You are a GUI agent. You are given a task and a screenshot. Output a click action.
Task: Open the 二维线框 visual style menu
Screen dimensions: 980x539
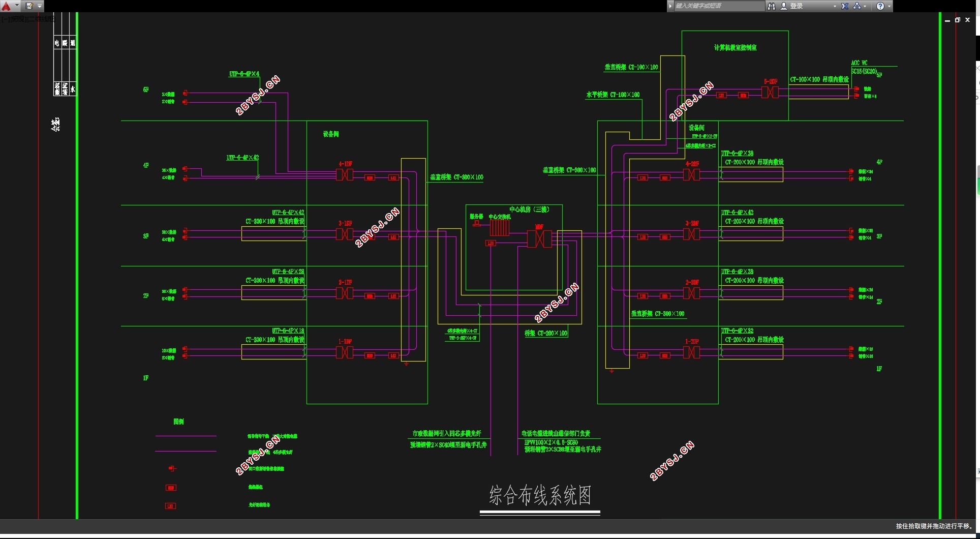point(41,19)
